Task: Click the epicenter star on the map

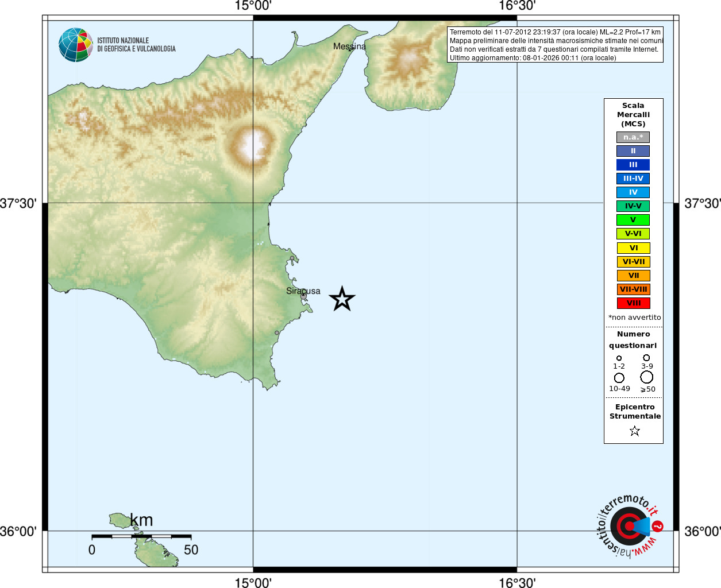Action: pyautogui.click(x=342, y=299)
